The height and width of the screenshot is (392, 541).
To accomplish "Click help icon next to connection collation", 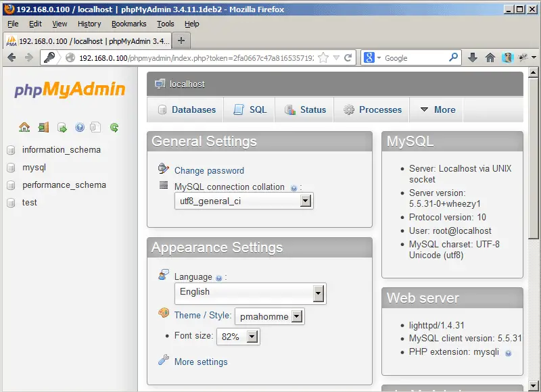I will coord(293,188).
